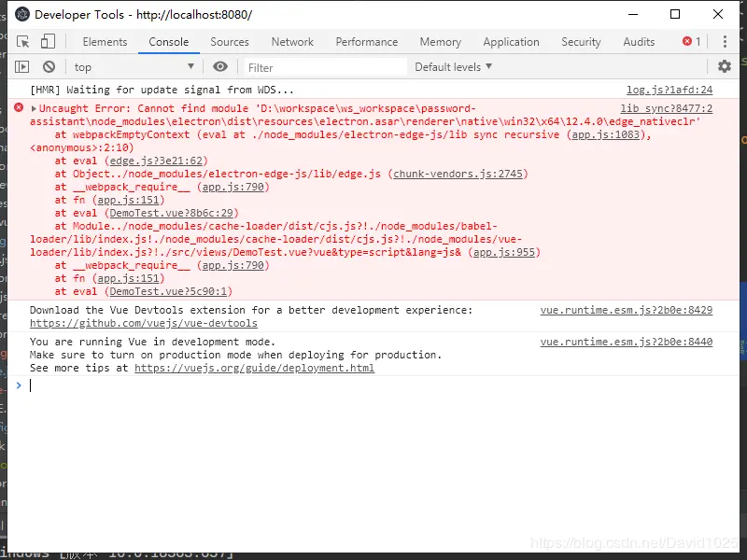The width and height of the screenshot is (747, 560).
Task: Focus the Filter input field
Action: coord(326,67)
